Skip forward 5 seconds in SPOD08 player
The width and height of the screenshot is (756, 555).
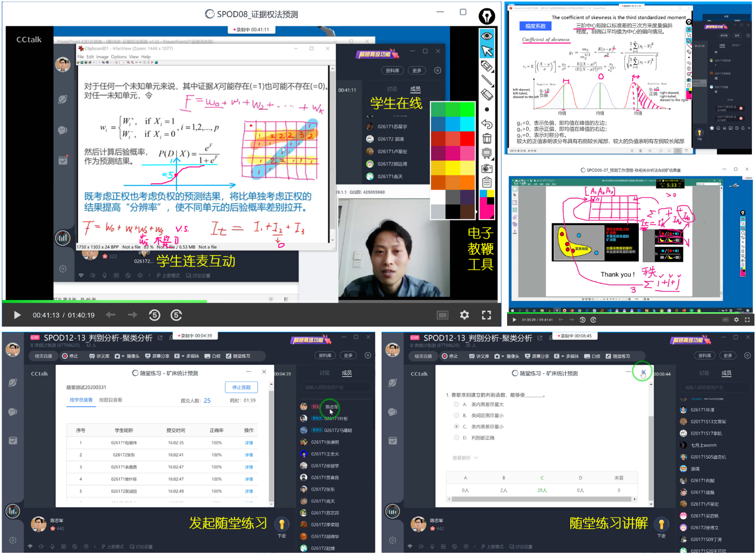pyautogui.click(x=176, y=315)
